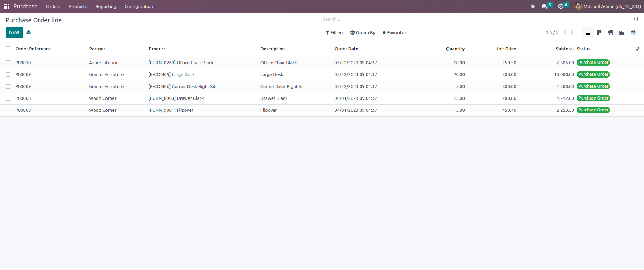The image size is (644, 270).
Task: Open the Filters dropdown
Action: pyautogui.click(x=334, y=32)
